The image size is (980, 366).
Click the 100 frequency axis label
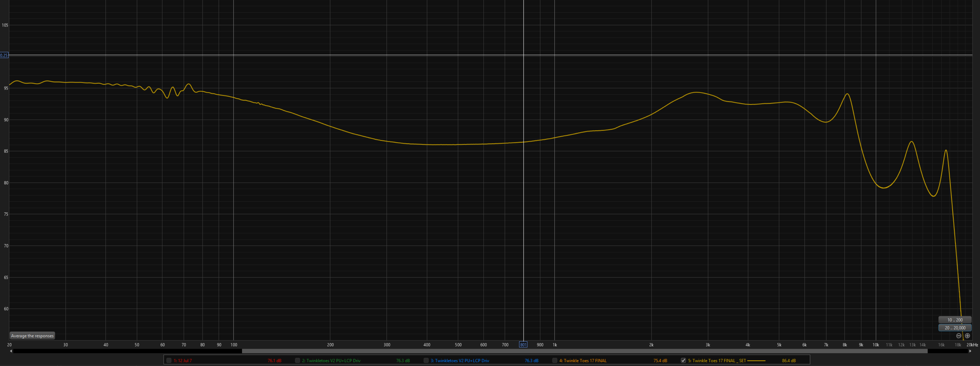(233, 345)
